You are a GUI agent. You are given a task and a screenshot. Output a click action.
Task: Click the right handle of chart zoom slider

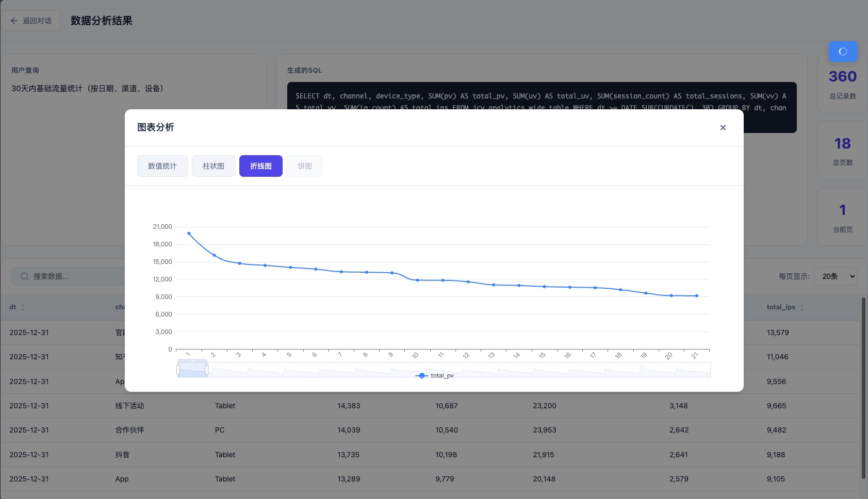pos(206,370)
